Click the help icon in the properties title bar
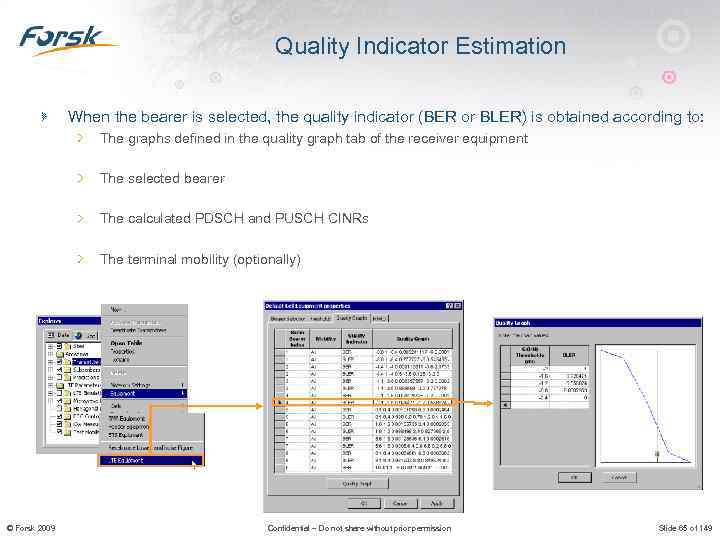The height and width of the screenshot is (540, 720). [x=449, y=306]
